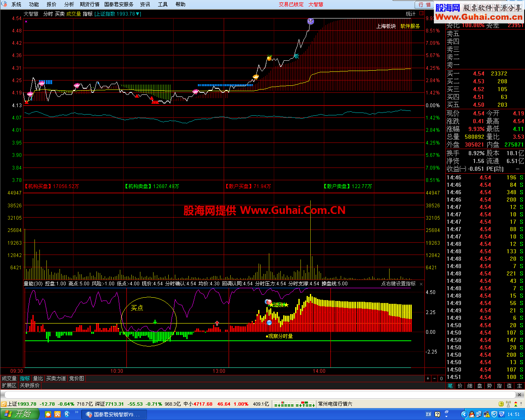Open the Windows 开始 start menu
This screenshot has height=420, width=525.
[x=20, y=414]
